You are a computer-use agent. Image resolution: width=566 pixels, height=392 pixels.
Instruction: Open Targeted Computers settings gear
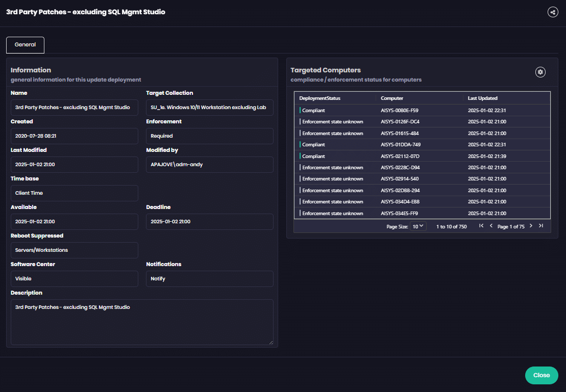[x=540, y=72]
